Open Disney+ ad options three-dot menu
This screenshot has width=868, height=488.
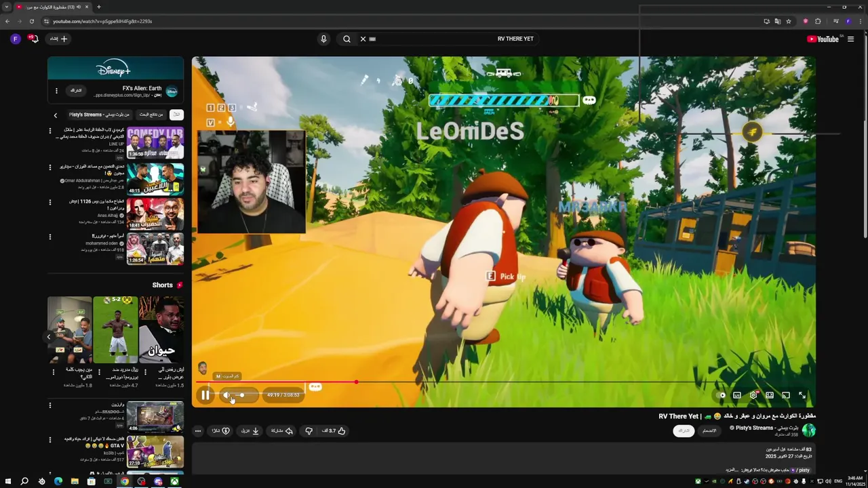pyautogui.click(x=56, y=90)
